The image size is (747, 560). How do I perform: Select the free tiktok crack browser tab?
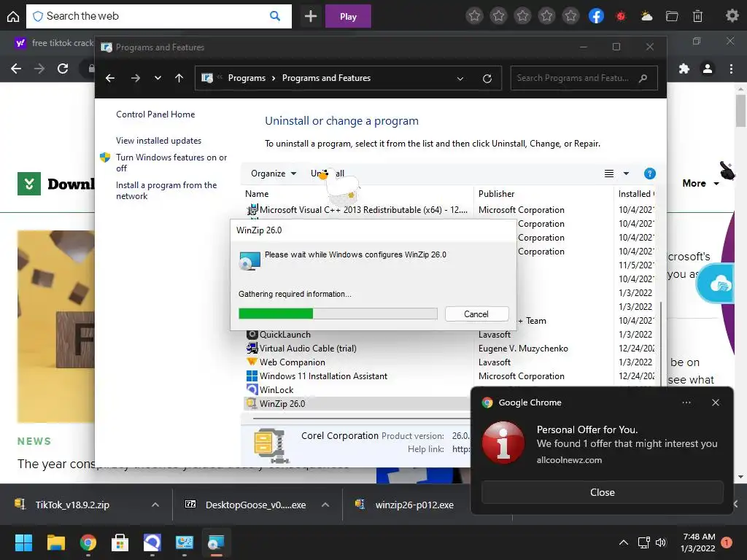[54, 43]
